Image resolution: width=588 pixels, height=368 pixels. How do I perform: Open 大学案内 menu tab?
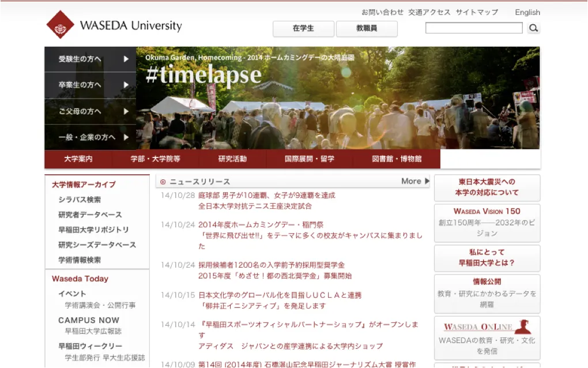point(78,159)
